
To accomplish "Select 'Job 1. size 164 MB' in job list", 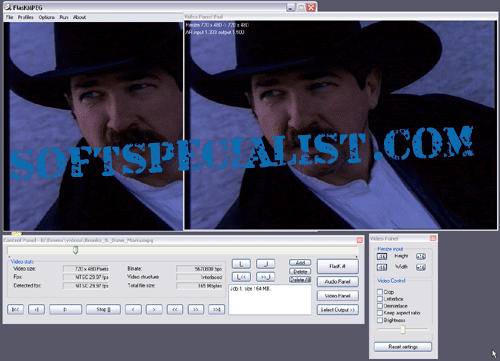I will [250, 289].
